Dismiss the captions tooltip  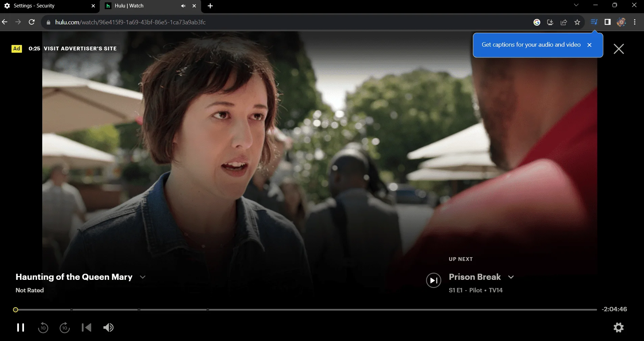589,45
